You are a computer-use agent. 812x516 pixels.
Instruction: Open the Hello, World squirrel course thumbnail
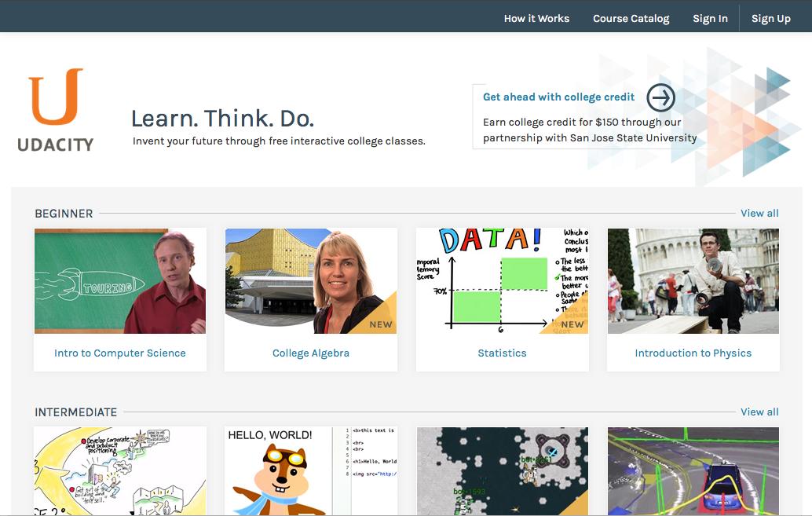click(311, 470)
